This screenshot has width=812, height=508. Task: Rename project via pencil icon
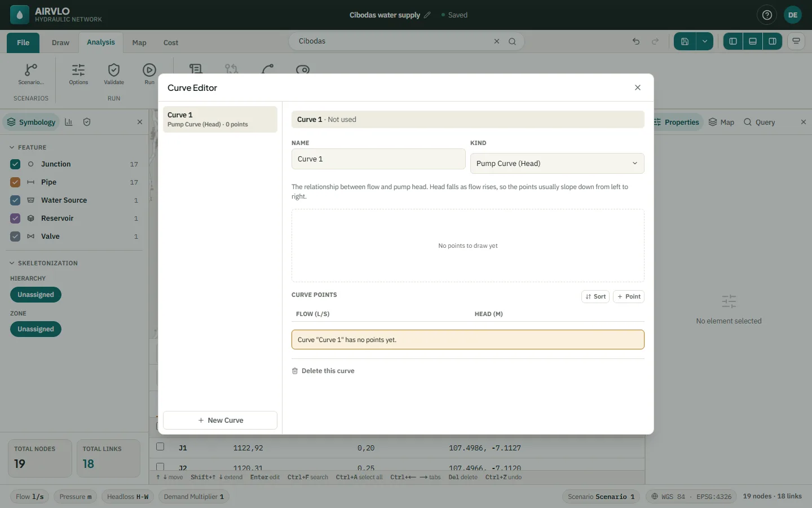pyautogui.click(x=427, y=15)
